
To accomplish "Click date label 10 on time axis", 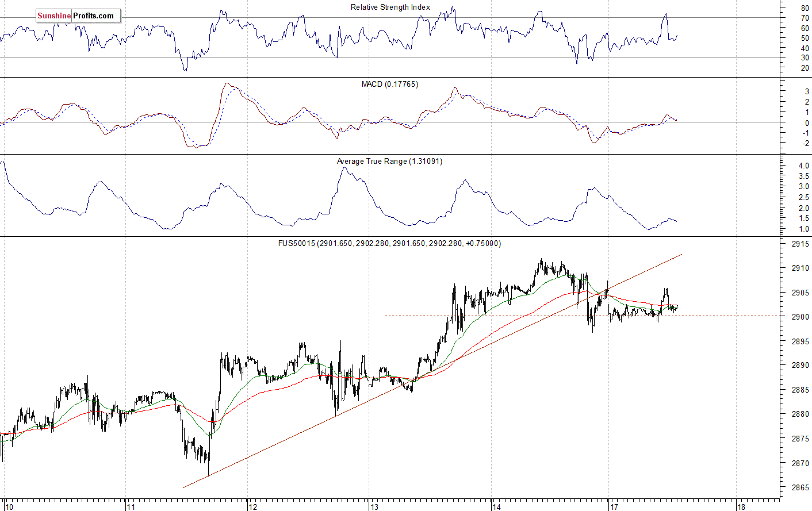I will pyautogui.click(x=9, y=507).
